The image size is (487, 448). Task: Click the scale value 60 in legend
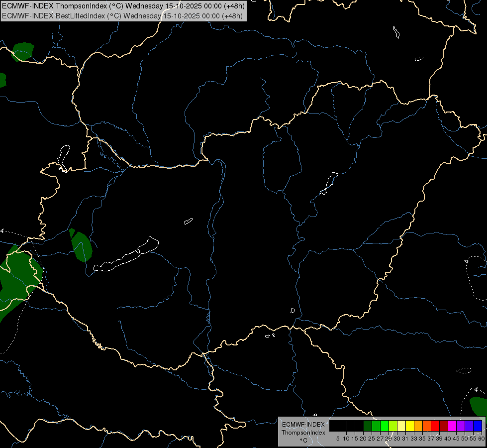click(482, 439)
